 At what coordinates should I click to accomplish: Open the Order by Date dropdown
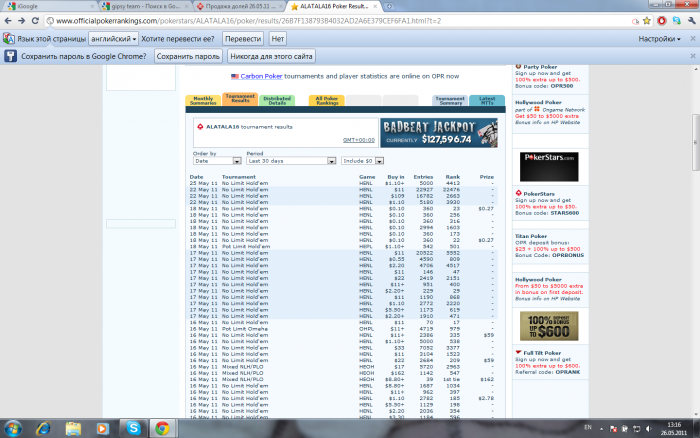point(217,161)
